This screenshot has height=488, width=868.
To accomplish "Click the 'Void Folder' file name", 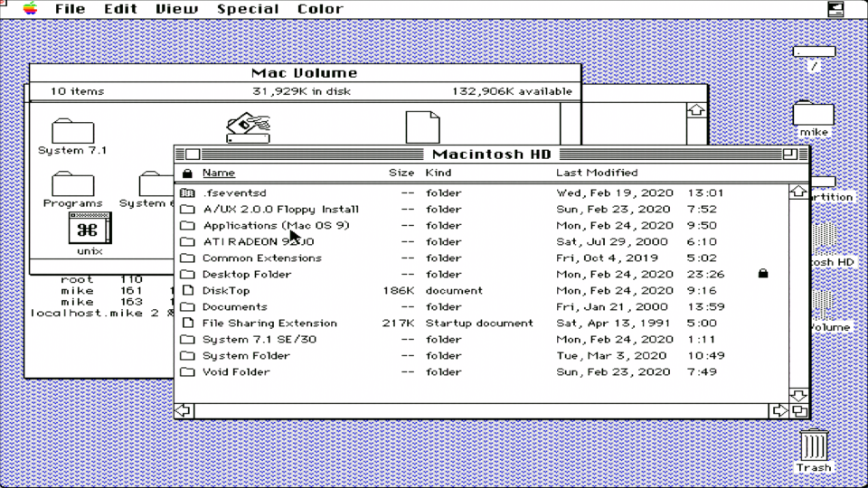I will [x=236, y=371].
